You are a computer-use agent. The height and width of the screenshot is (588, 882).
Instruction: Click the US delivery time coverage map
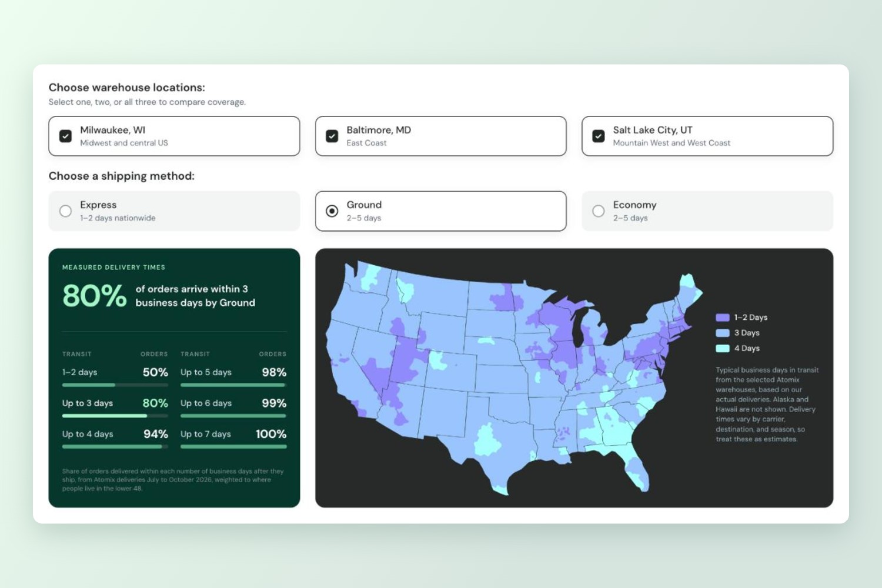tap(514, 377)
